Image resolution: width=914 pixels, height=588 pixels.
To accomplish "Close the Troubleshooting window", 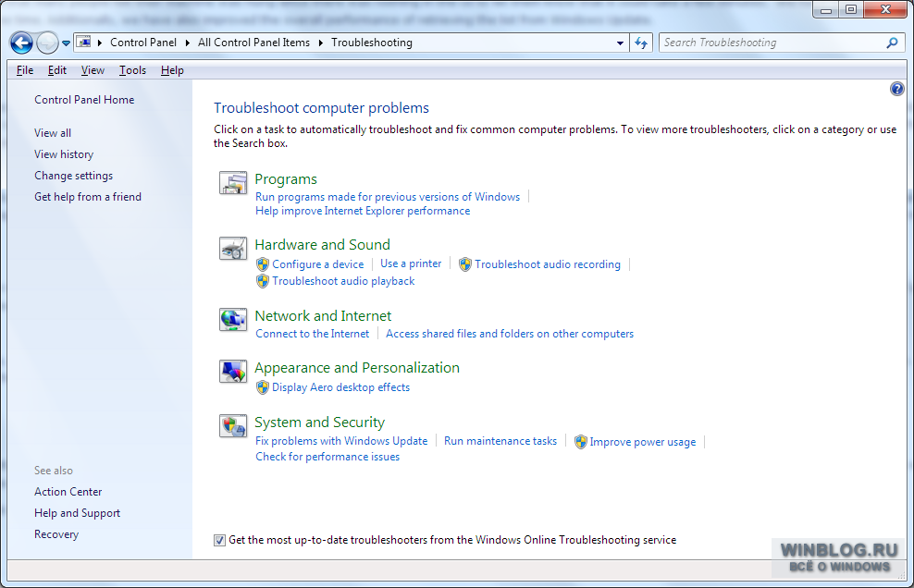I will [x=885, y=10].
